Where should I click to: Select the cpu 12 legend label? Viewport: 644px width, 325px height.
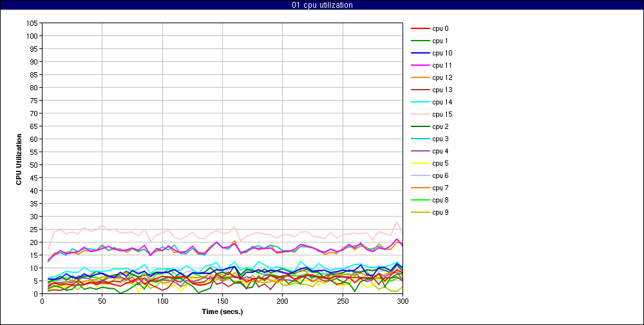coord(442,78)
